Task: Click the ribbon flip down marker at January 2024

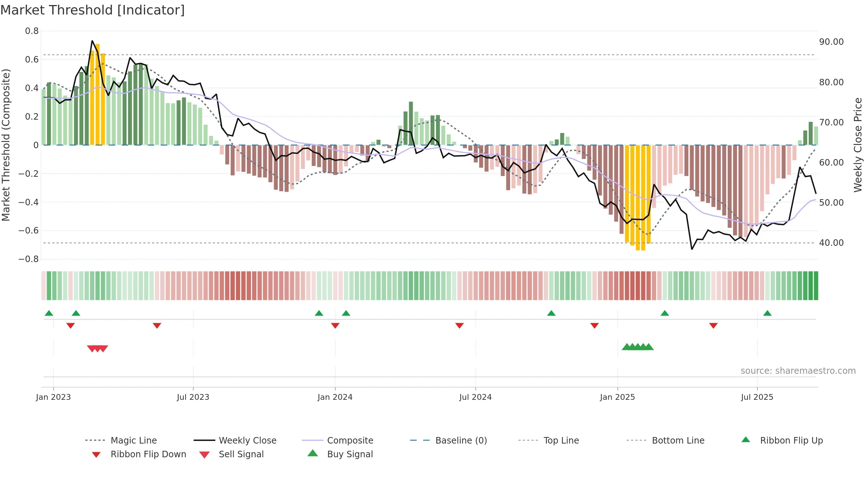Action: (335, 326)
